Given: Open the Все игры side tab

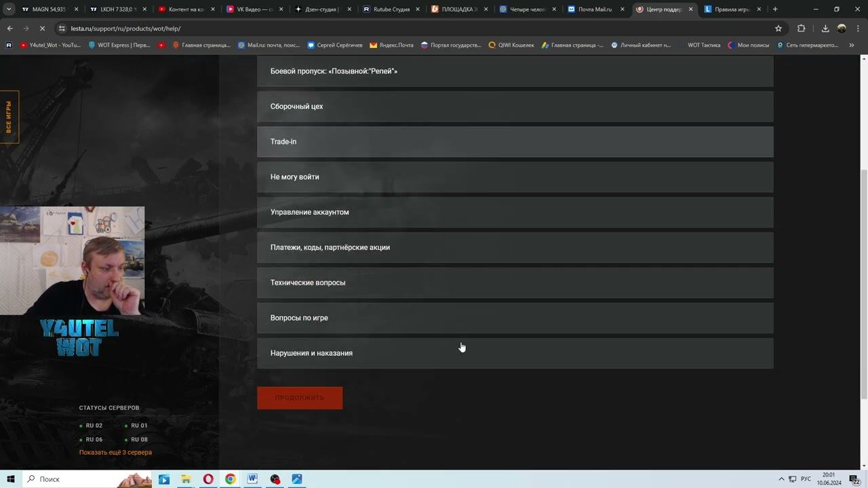Looking at the screenshot, I should pyautogui.click(x=9, y=117).
